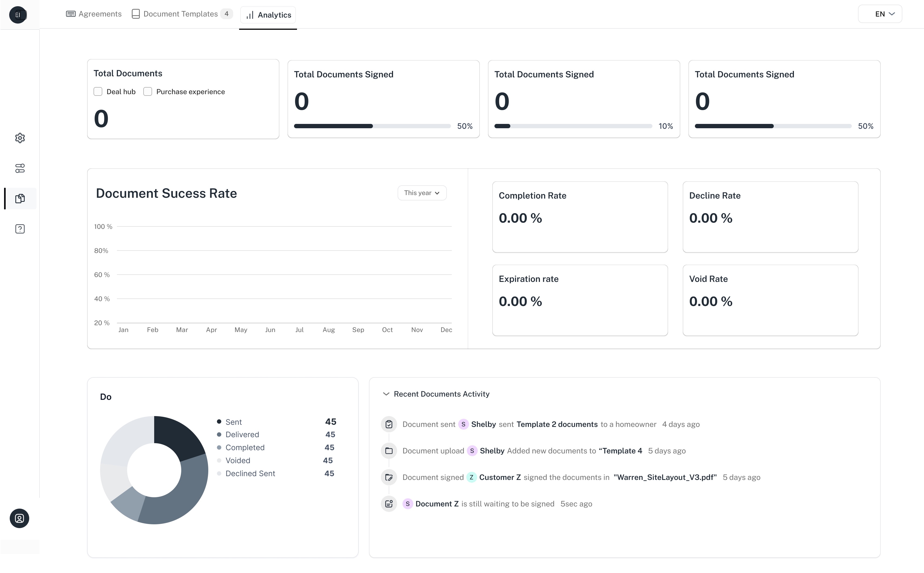Open the This year period dropdown
This screenshot has height=573, width=924.
click(x=422, y=193)
